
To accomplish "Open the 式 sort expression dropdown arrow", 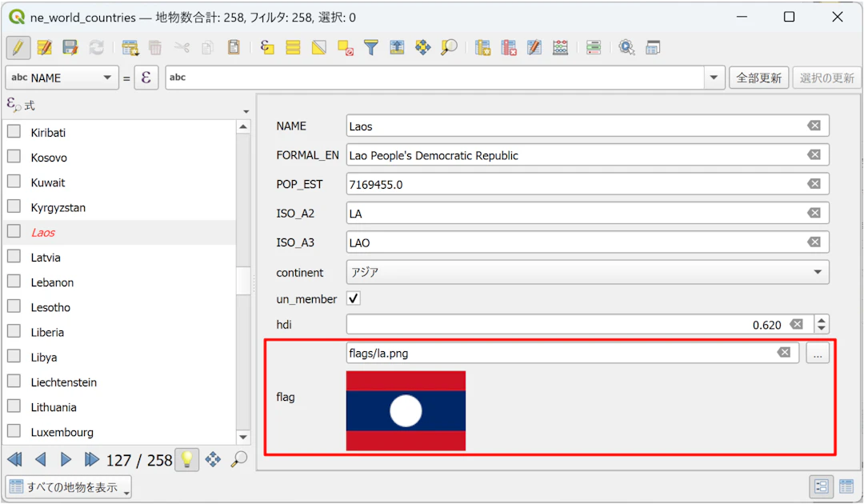I will pyautogui.click(x=246, y=111).
